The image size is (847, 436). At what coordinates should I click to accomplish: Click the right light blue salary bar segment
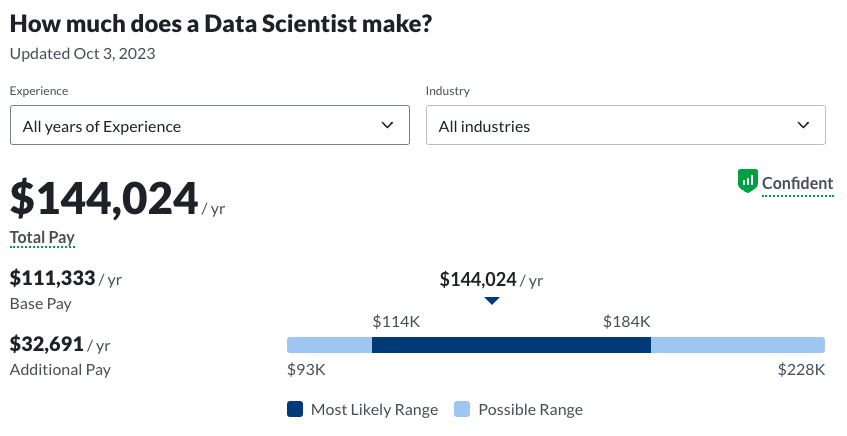[737, 345]
